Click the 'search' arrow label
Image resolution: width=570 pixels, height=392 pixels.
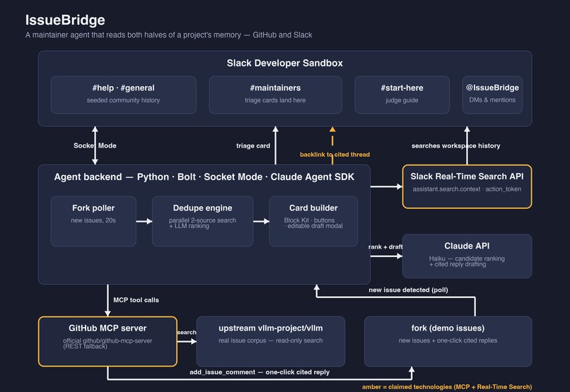[x=187, y=332]
